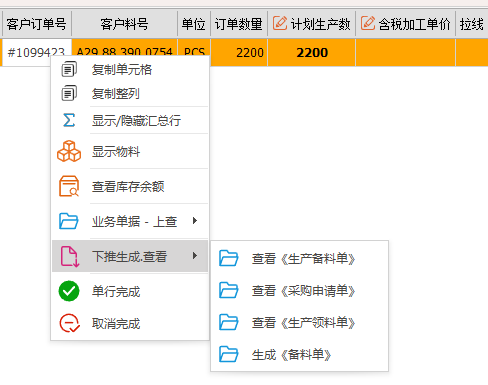Click the 含税加工单价 column header text
This screenshot has height=385, width=488.
click(414, 24)
